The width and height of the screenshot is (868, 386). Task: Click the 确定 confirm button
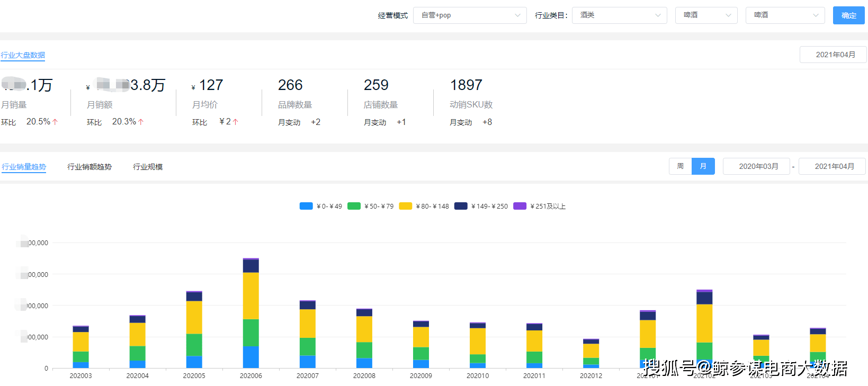(848, 15)
